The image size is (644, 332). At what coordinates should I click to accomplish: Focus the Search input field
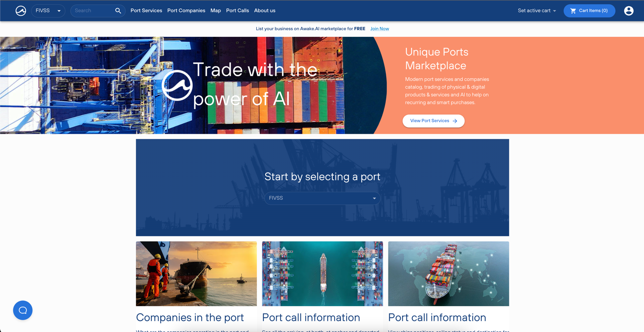93,11
